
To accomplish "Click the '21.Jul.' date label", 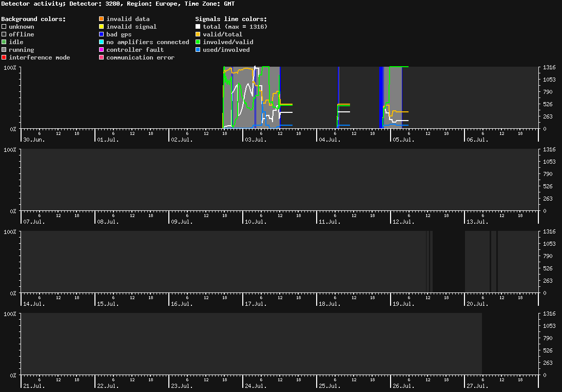I will (x=34, y=386).
